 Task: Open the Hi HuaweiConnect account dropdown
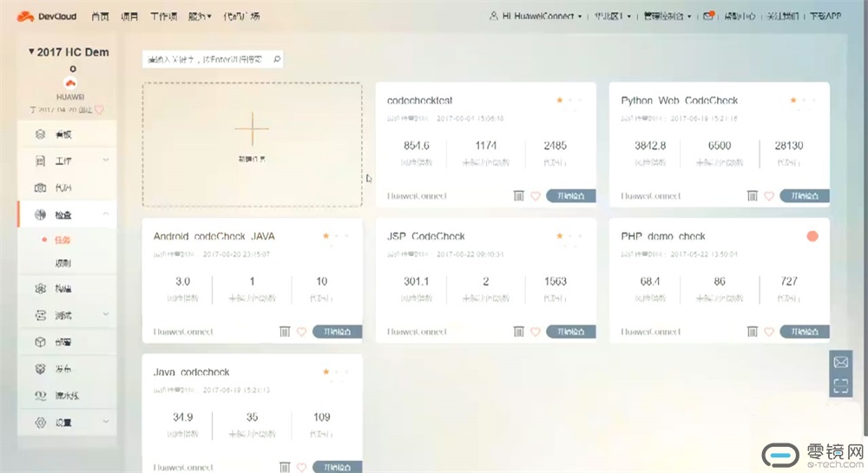pos(536,16)
